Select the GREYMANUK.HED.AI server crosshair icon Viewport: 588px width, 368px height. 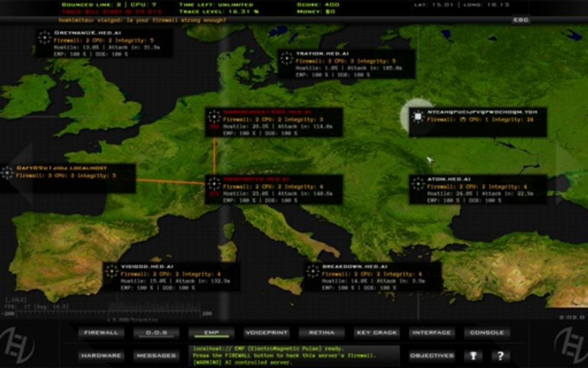pos(44,37)
